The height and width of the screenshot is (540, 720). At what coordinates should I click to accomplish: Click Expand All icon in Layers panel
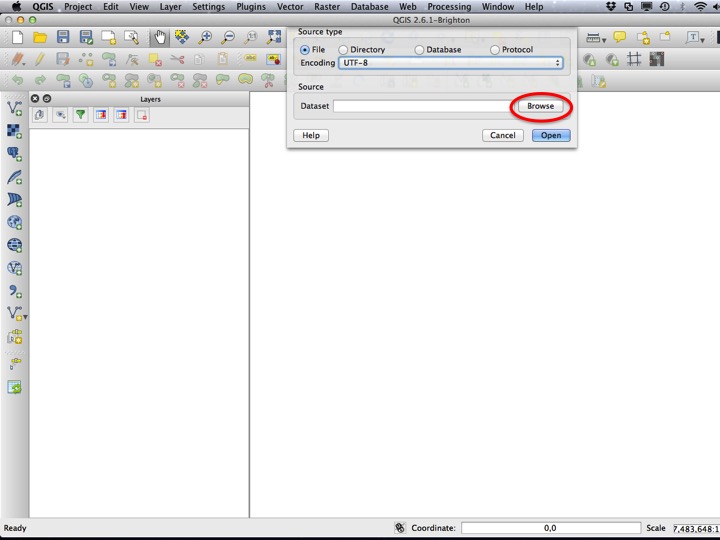click(101, 115)
